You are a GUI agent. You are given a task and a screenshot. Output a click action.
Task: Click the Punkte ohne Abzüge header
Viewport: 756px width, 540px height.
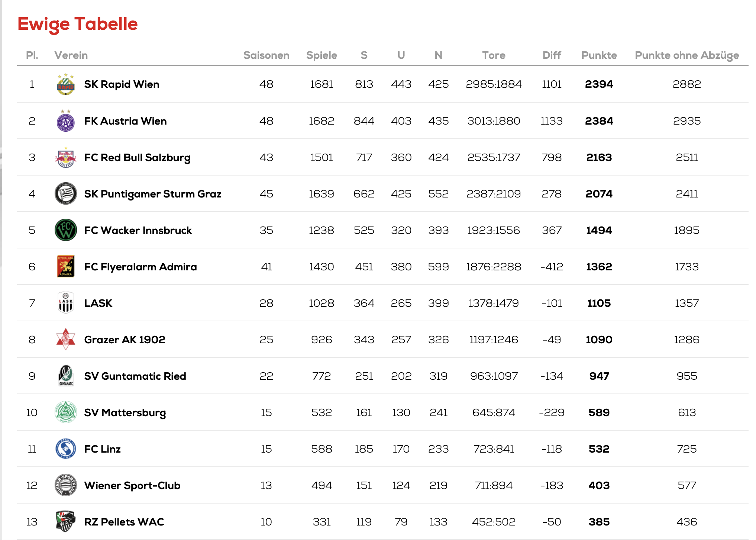[687, 55]
